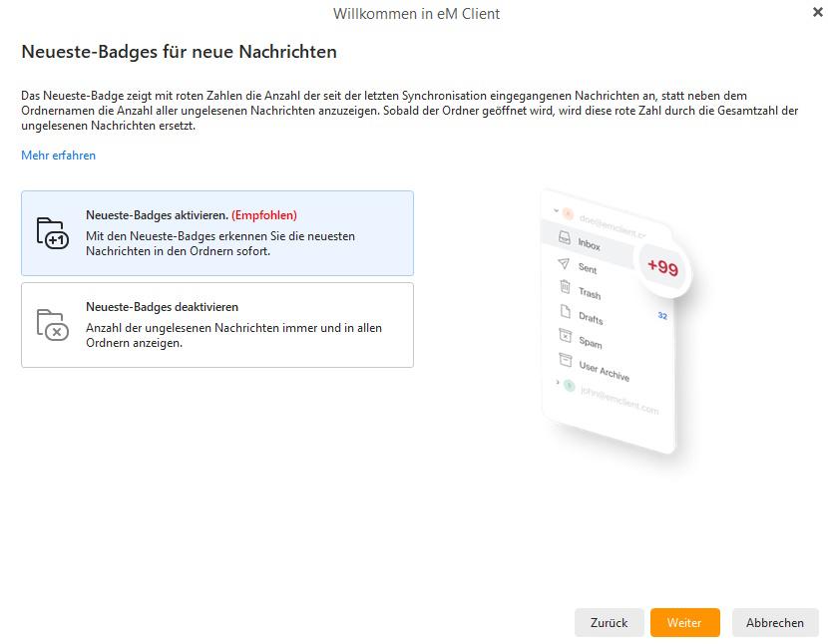Click the blue 32 unread count
This screenshot has height=644, width=828.
(x=661, y=315)
